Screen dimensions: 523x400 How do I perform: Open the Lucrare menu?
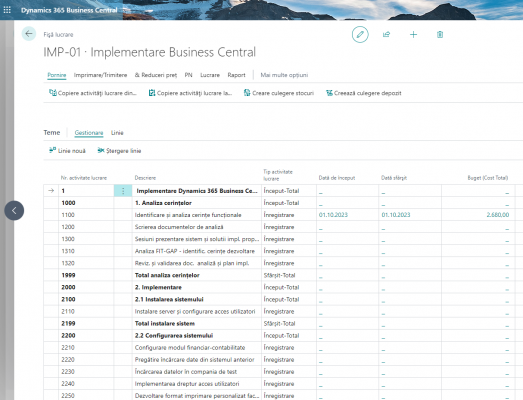click(x=210, y=75)
